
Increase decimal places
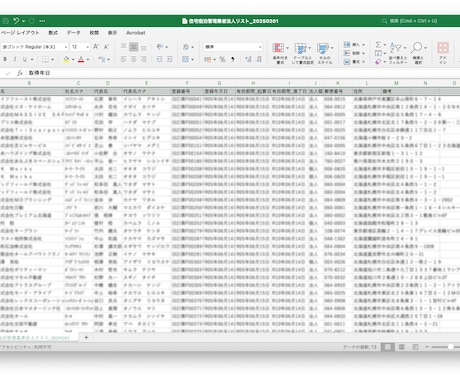[x=248, y=59]
